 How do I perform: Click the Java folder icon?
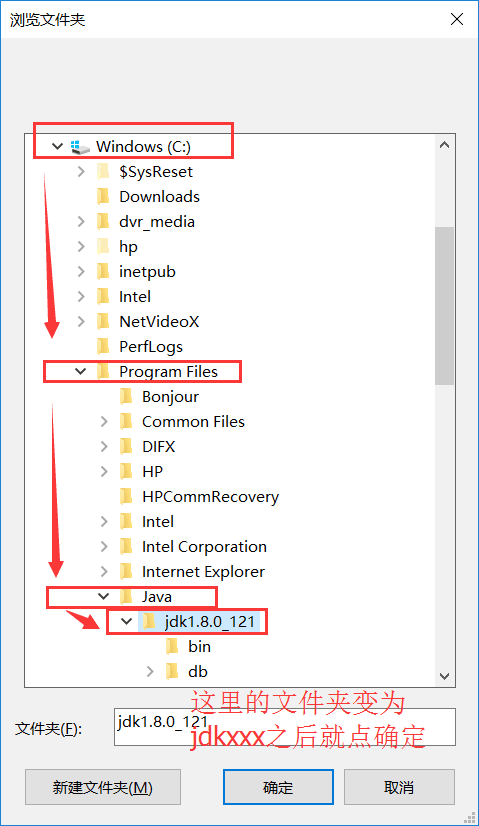click(126, 597)
